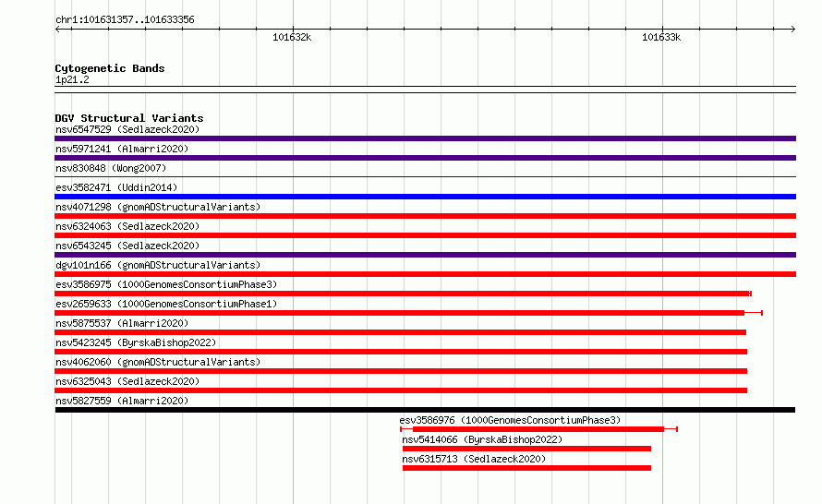Click the nsv5414066 (ByrskaBishop2022) label
This screenshot has width=822, height=504.
coord(482,439)
